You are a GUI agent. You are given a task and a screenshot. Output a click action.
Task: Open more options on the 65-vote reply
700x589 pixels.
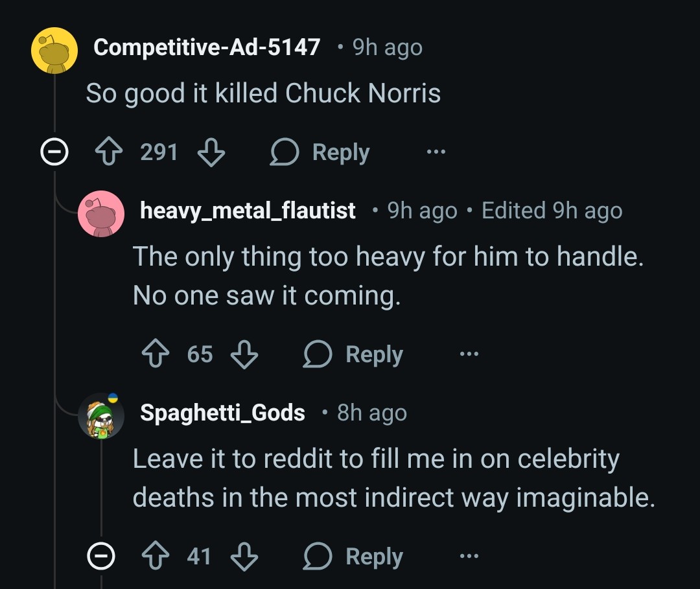(469, 354)
